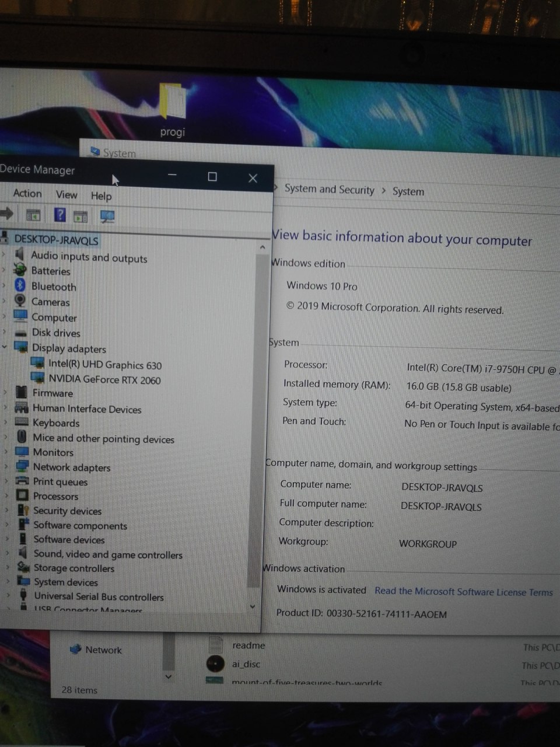The height and width of the screenshot is (747, 560).
Task: Expand the System devices node
Action: coord(8,581)
